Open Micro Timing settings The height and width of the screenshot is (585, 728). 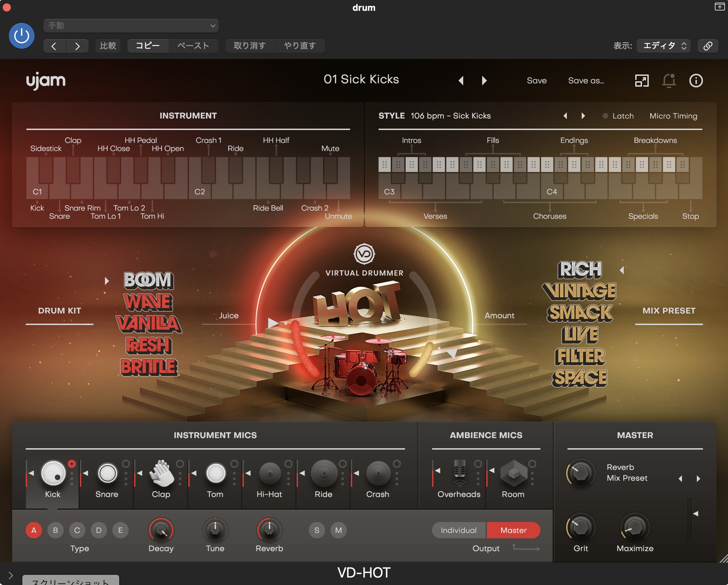pyautogui.click(x=673, y=116)
